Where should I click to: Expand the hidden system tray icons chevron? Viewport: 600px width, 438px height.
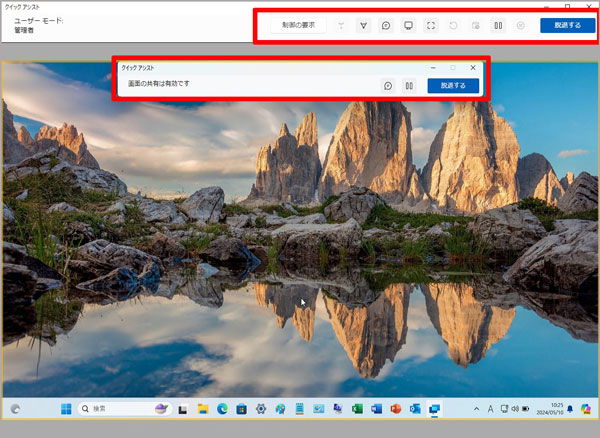pyautogui.click(x=475, y=409)
